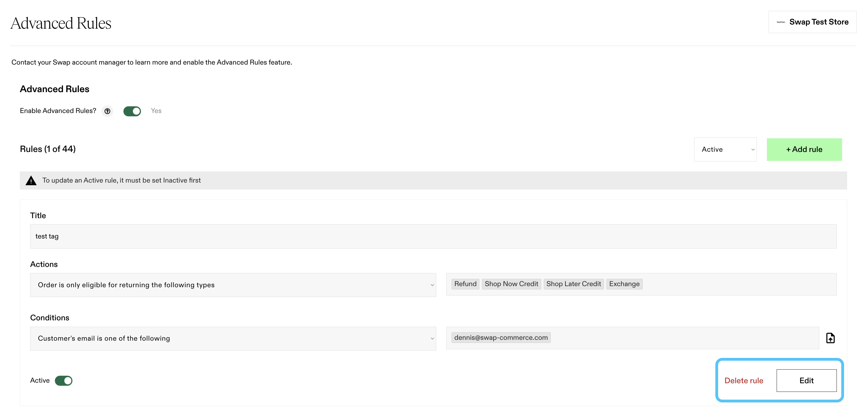This screenshot has width=868, height=413.
Task: Click the Delete rule link
Action: click(744, 381)
